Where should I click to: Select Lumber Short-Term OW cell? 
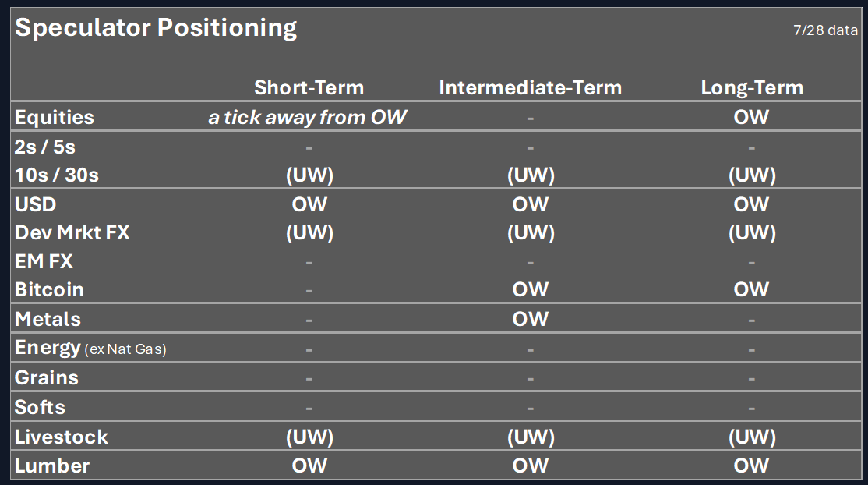[x=309, y=466]
